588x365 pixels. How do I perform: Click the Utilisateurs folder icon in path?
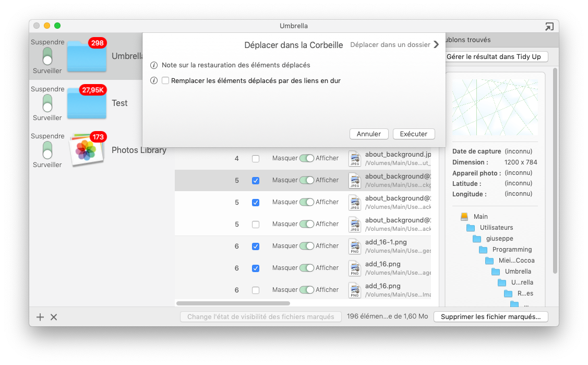(x=471, y=227)
